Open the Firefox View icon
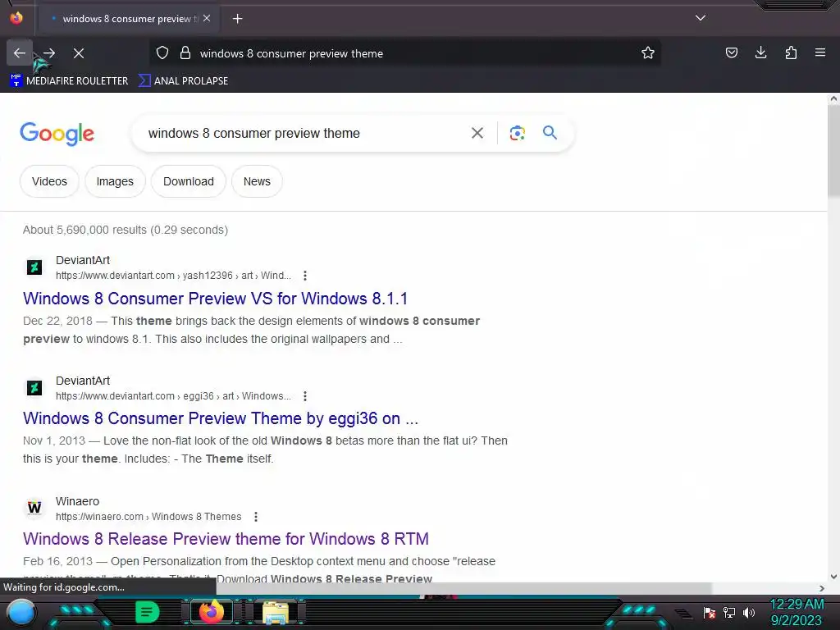The image size is (840, 630). pyautogui.click(x=16, y=18)
